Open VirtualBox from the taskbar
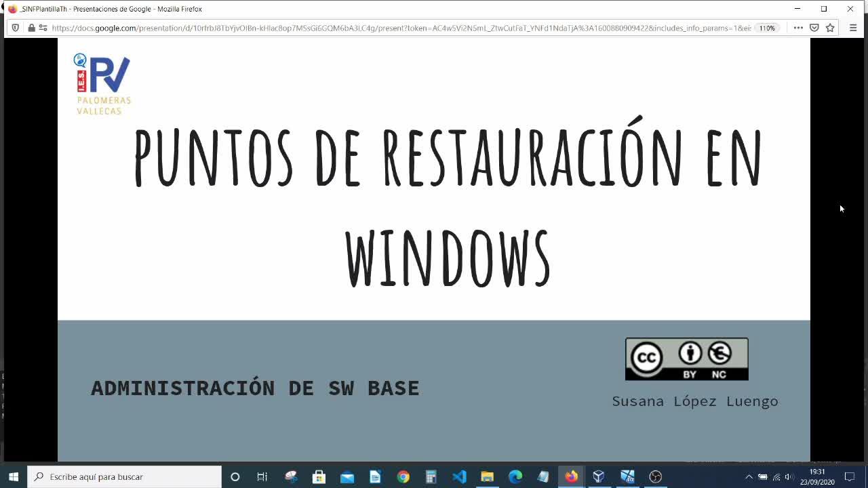Image resolution: width=868 pixels, height=488 pixels. click(x=599, y=476)
